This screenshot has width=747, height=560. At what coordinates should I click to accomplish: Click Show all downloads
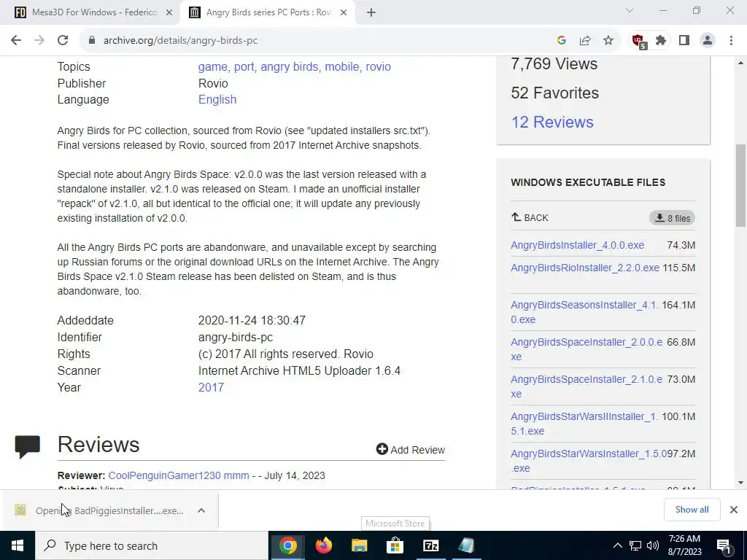tap(692, 510)
